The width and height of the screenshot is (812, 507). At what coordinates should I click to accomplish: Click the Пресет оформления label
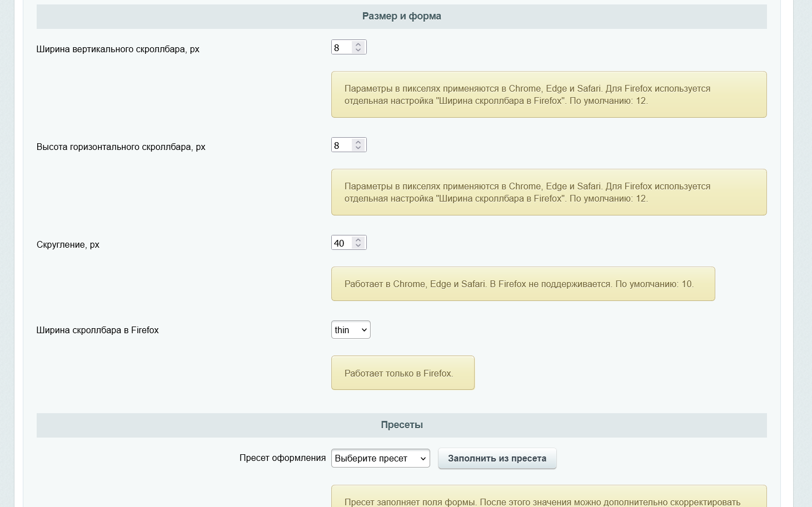283,458
